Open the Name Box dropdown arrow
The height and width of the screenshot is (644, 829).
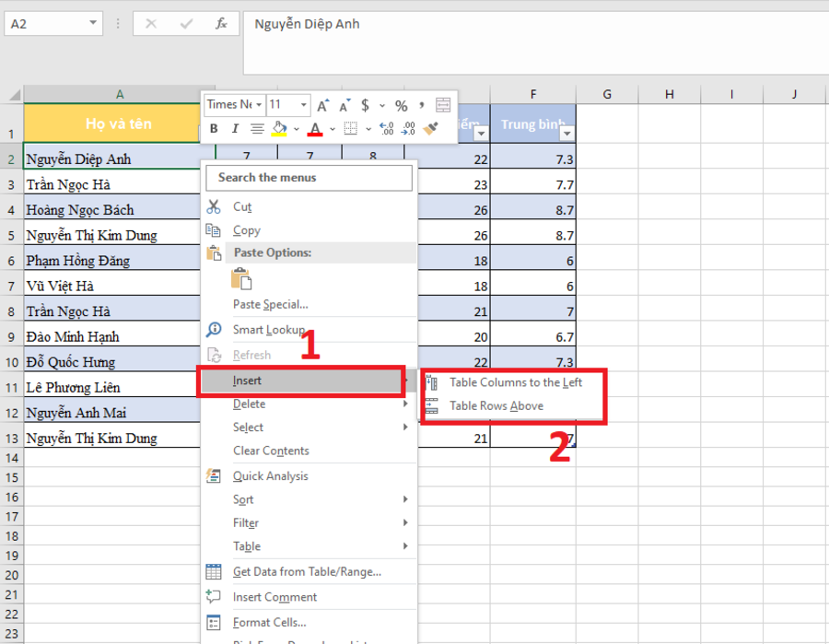point(93,23)
